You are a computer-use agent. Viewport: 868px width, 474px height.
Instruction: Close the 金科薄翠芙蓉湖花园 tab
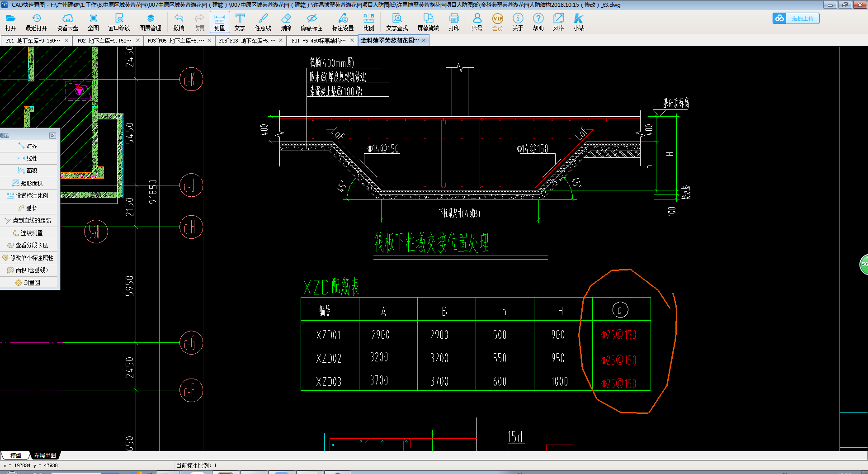[424, 41]
